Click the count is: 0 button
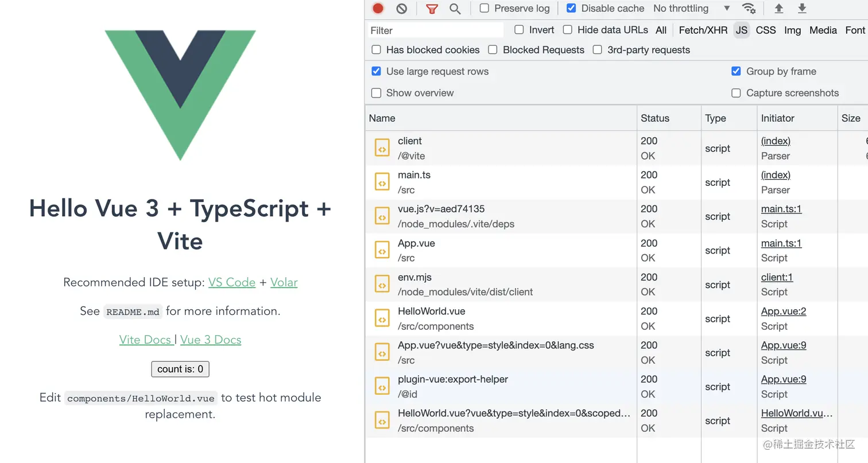 click(x=180, y=369)
